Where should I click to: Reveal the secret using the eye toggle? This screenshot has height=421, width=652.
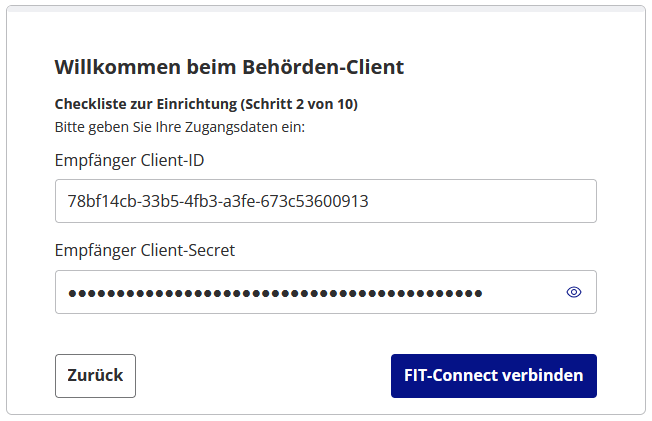click(x=574, y=292)
